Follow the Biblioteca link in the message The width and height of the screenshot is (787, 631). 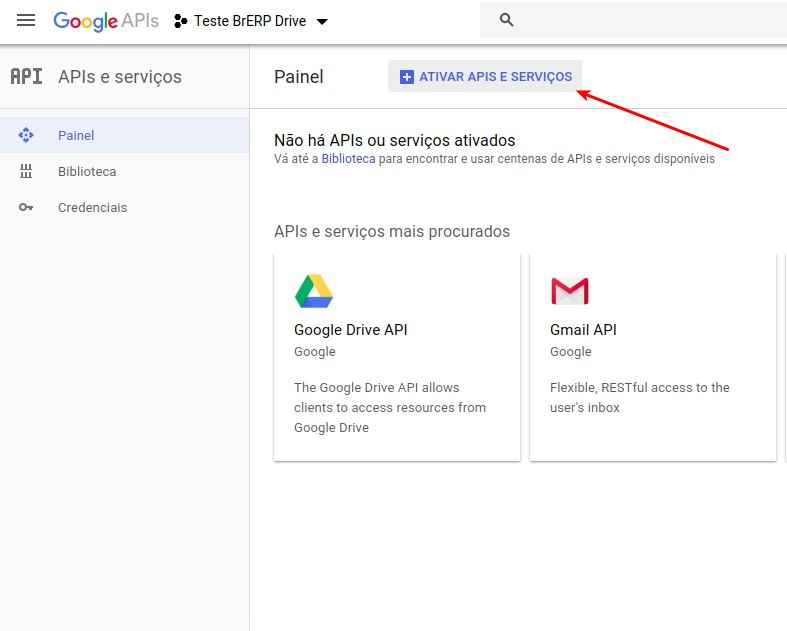pos(348,159)
